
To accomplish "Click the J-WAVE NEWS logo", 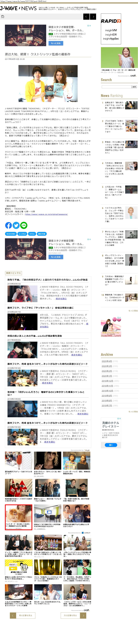I will tap(18, 8).
